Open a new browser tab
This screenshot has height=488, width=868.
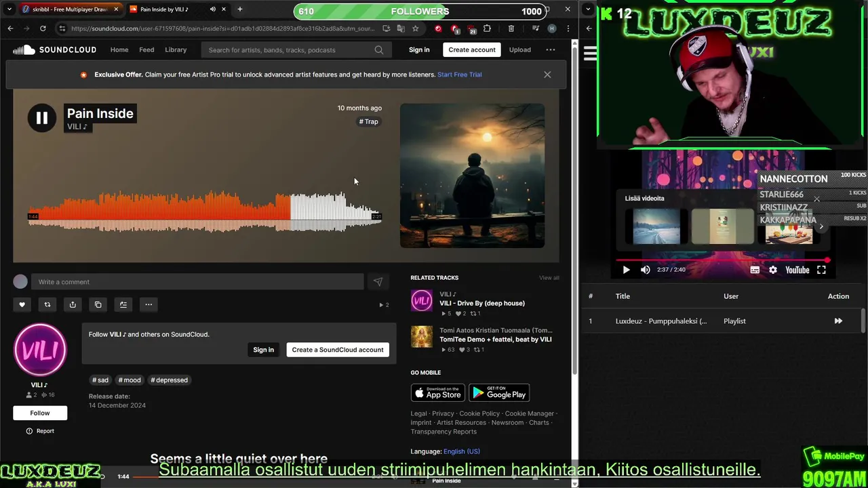[239, 9]
